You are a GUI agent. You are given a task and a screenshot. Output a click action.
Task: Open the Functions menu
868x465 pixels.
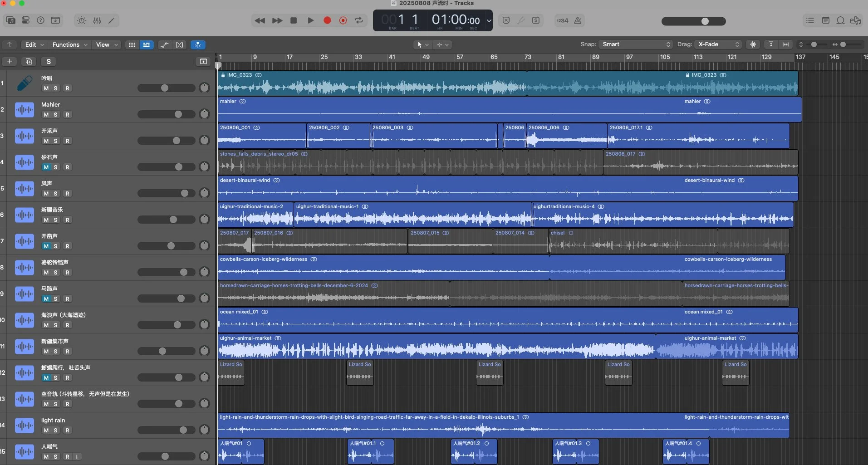[x=69, y=44]
